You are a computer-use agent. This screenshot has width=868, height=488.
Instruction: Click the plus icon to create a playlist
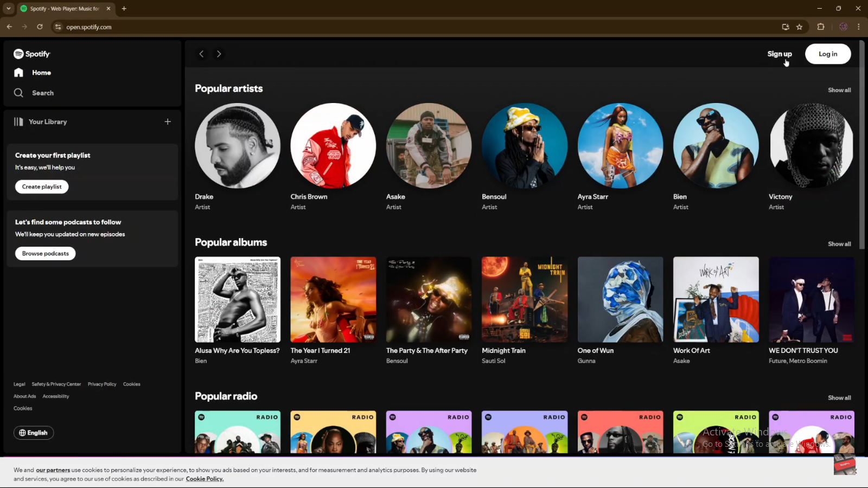pos(168,122)
